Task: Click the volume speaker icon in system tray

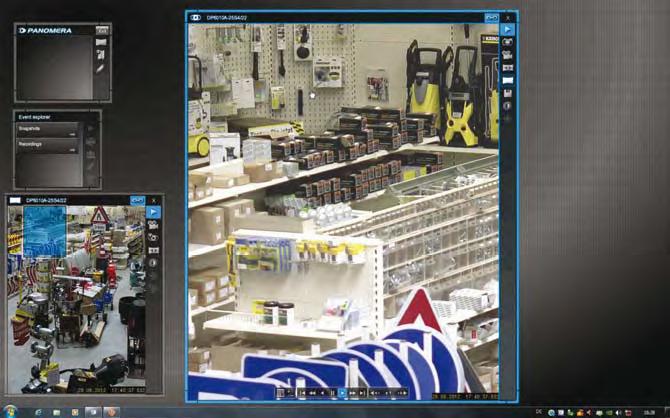Action: [x=617, y=412]
